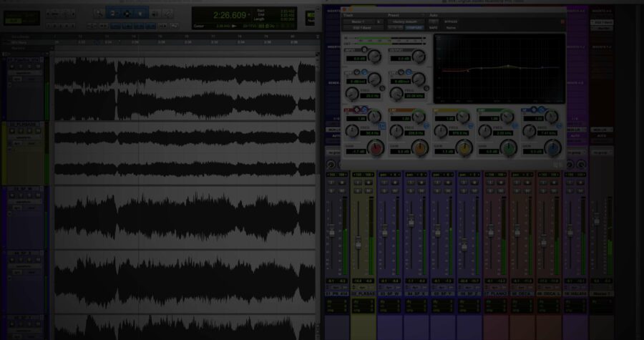Click the HPF frequency knob reading 20.0 Hz
This screenshot has width=644, height=340.
coord(352,94)
